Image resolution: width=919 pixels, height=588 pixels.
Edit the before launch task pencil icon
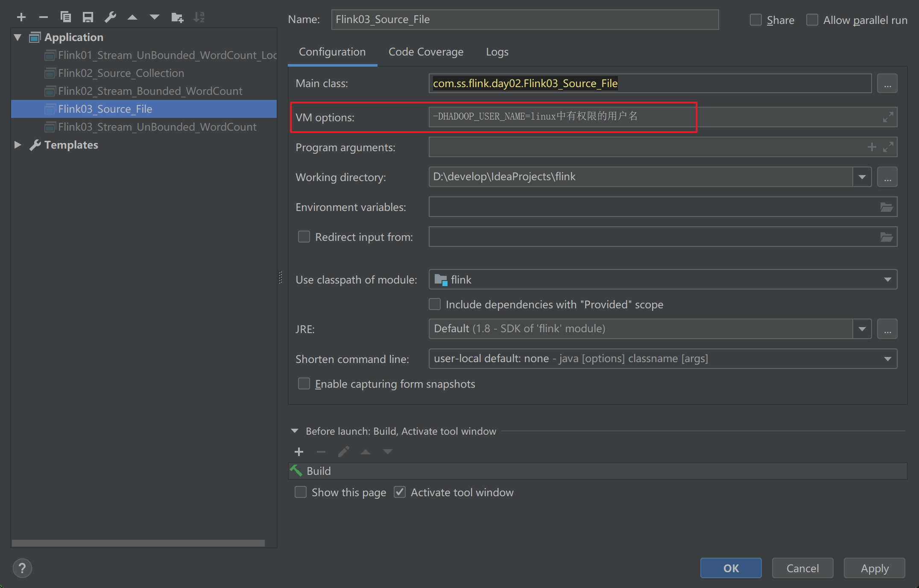pyautogui.click(x=343, y=452)
